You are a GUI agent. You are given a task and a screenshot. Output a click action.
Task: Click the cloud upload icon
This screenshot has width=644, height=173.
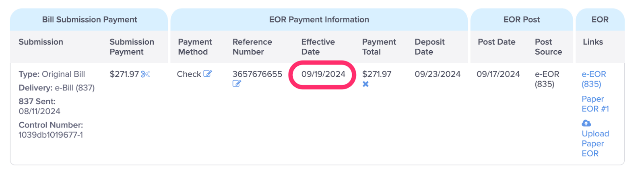pyautogui.click(x=586, y=123)
